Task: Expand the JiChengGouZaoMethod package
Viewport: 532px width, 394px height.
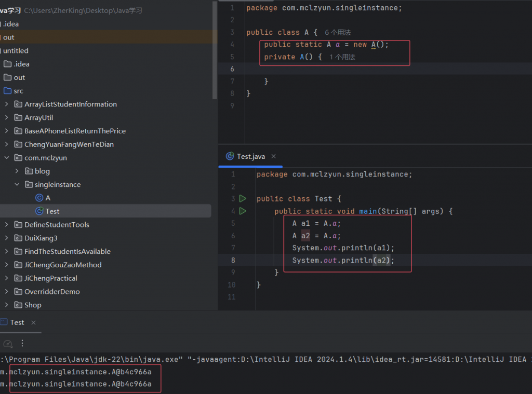Action: (6, 265)
